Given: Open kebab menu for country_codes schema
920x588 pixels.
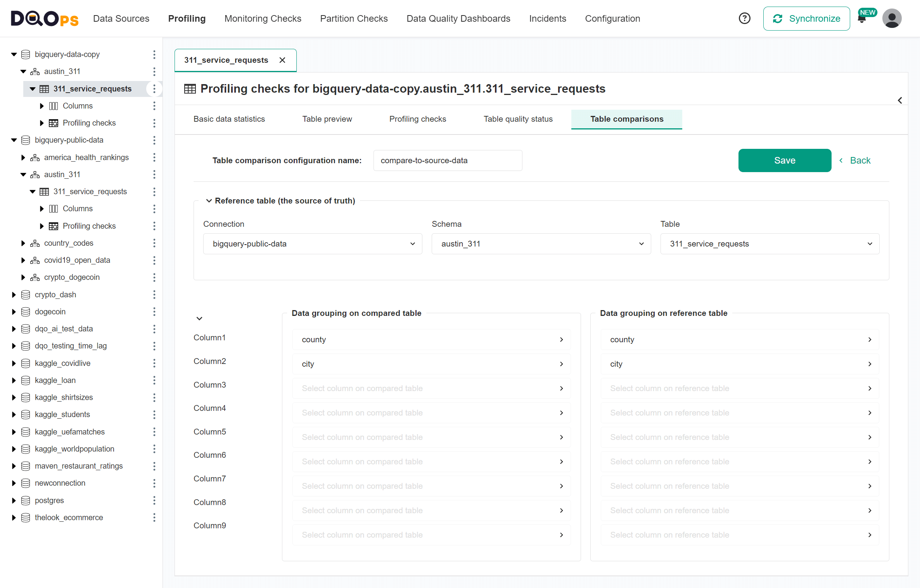Looking at the screenshot, I should coord(154,243).
